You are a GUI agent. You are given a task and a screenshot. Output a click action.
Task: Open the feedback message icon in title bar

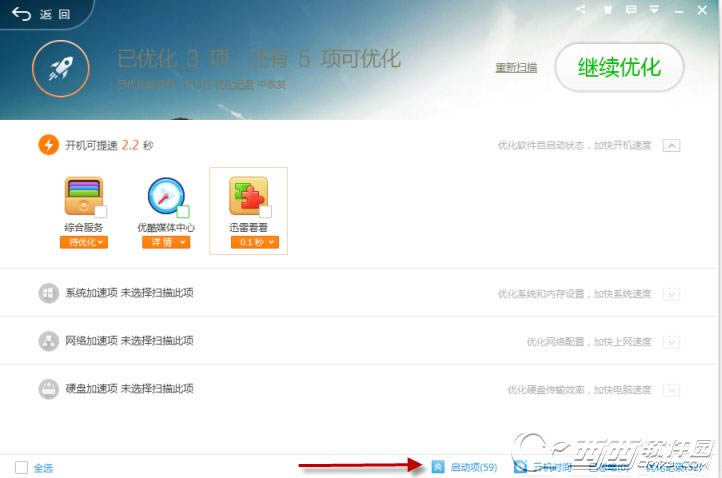point(631,10)
